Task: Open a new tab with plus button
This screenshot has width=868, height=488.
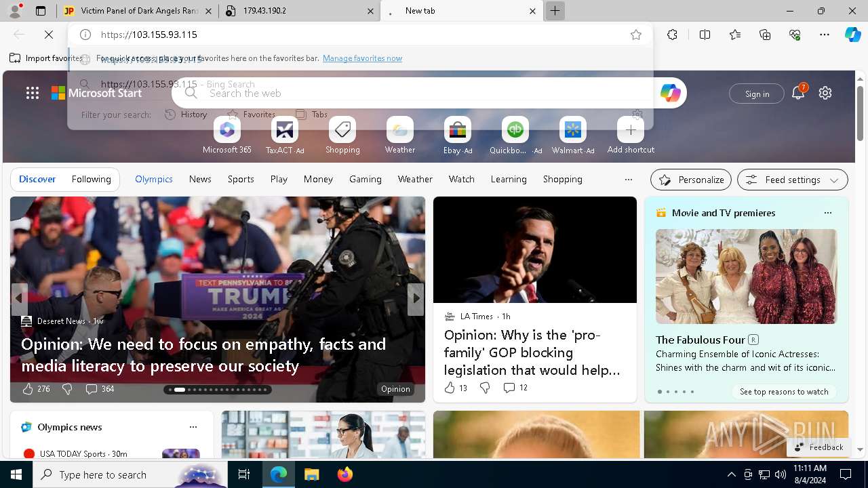Action: [x=555, y=11]
